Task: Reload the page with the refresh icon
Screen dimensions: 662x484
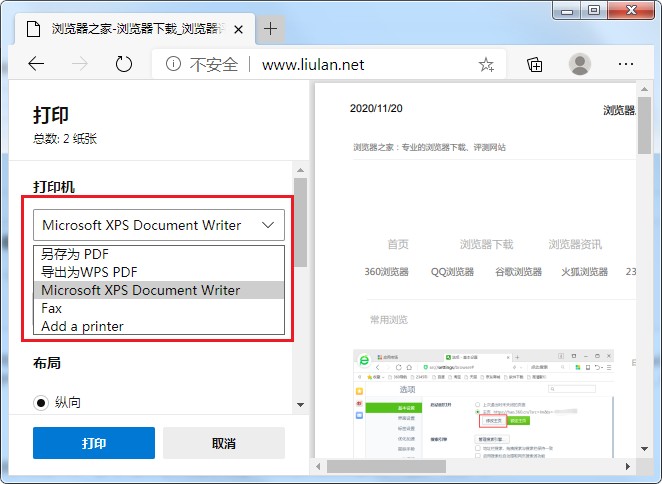Action: [x=124, y=64]
